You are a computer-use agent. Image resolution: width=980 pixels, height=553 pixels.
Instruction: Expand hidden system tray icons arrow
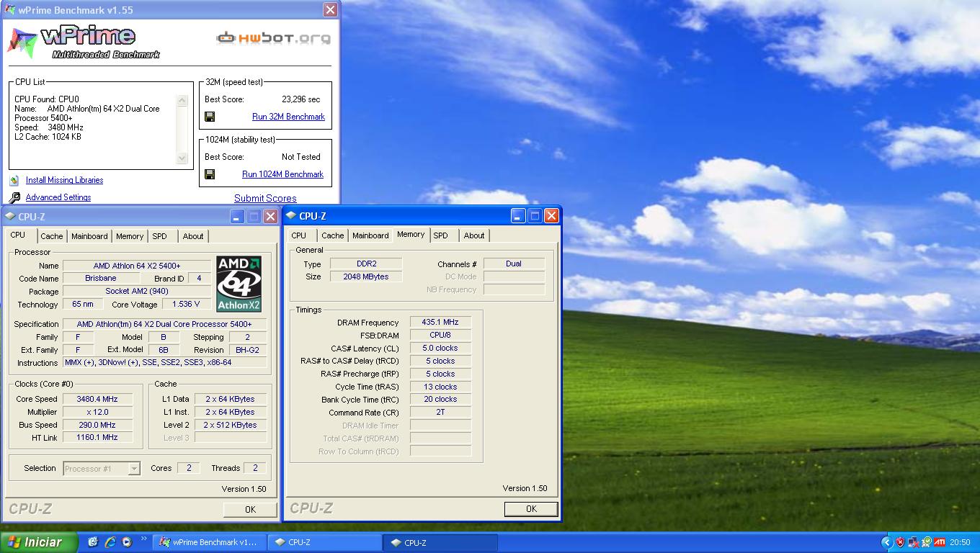(x=887, y=542)
